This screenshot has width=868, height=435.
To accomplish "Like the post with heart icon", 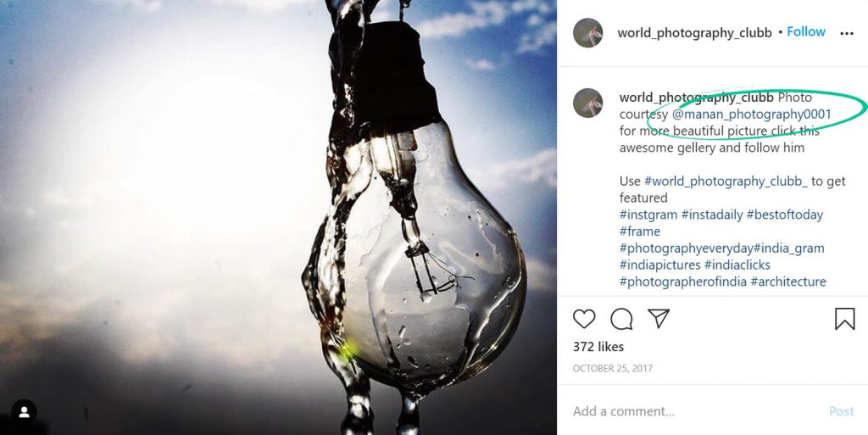I will coord(583,319).
